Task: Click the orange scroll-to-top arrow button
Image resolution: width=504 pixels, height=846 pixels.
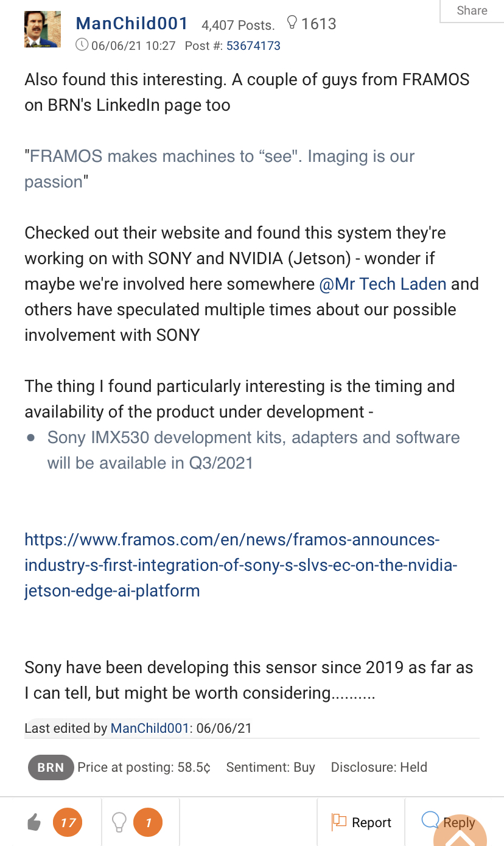Action: (461, 834)
